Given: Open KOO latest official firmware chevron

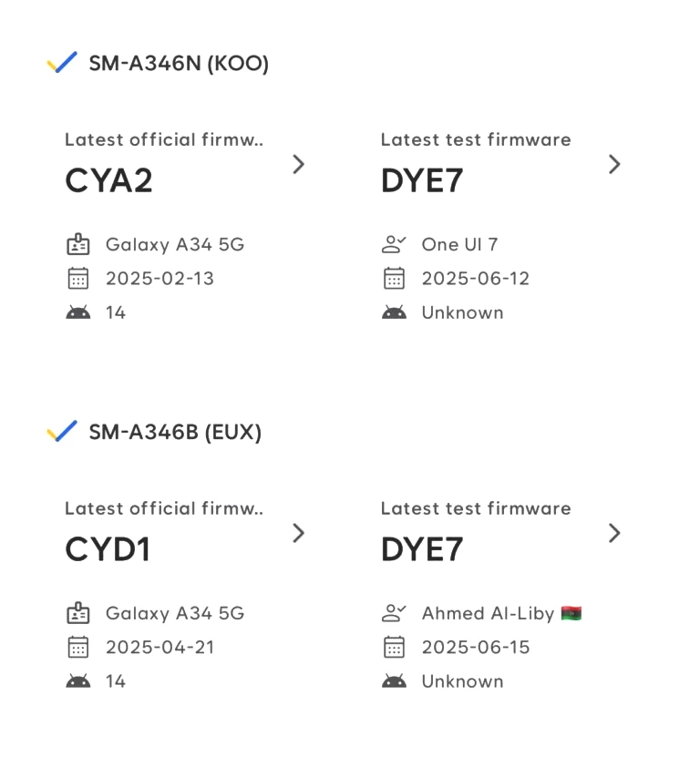Looking at the screenshot, I should click(299, 164).
